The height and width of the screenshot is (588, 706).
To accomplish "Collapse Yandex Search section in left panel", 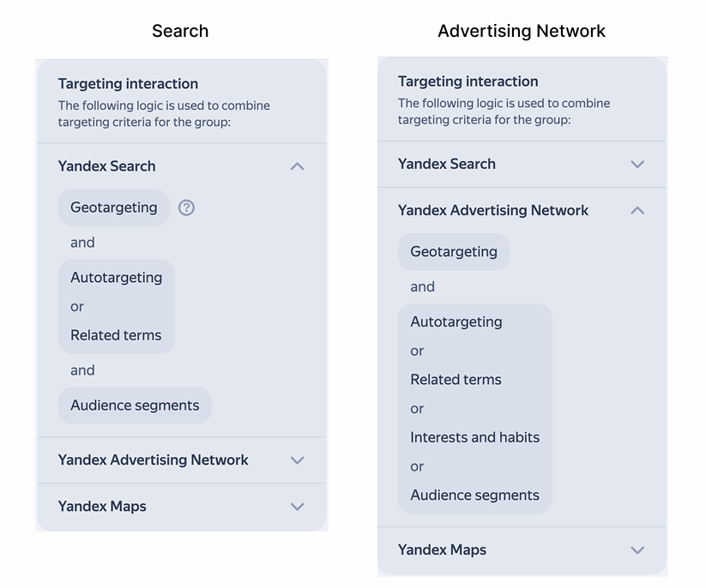I will pyautogui.click(x=297, y=166).
